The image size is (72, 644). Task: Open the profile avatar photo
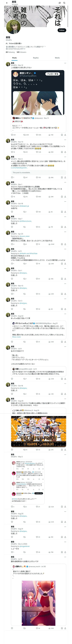pos(13,27)
